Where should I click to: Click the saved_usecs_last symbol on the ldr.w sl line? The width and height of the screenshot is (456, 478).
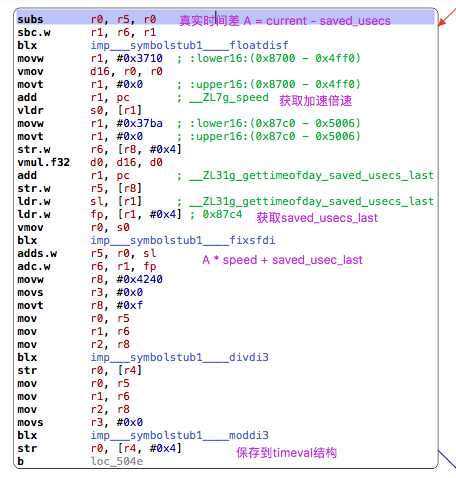coord(312,201)
